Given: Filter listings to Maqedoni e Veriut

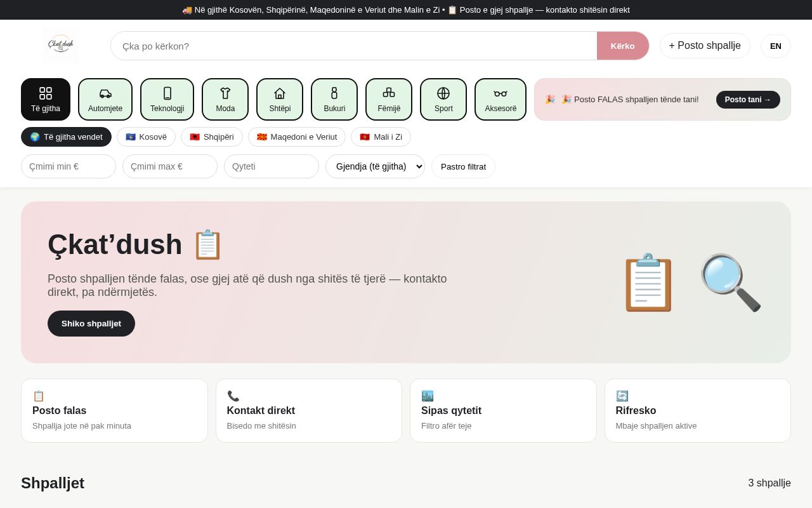Looking at the screenshot, I should tap(297, 137).
